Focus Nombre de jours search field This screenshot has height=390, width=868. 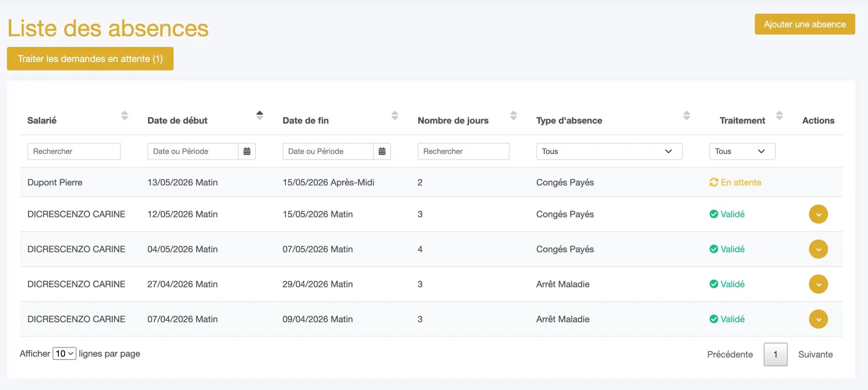click(x=463, y=151)
